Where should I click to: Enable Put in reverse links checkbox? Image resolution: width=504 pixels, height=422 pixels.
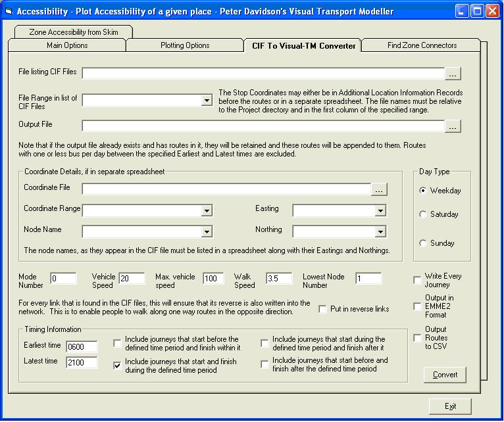pyautogui.click(x=322, y=309)
